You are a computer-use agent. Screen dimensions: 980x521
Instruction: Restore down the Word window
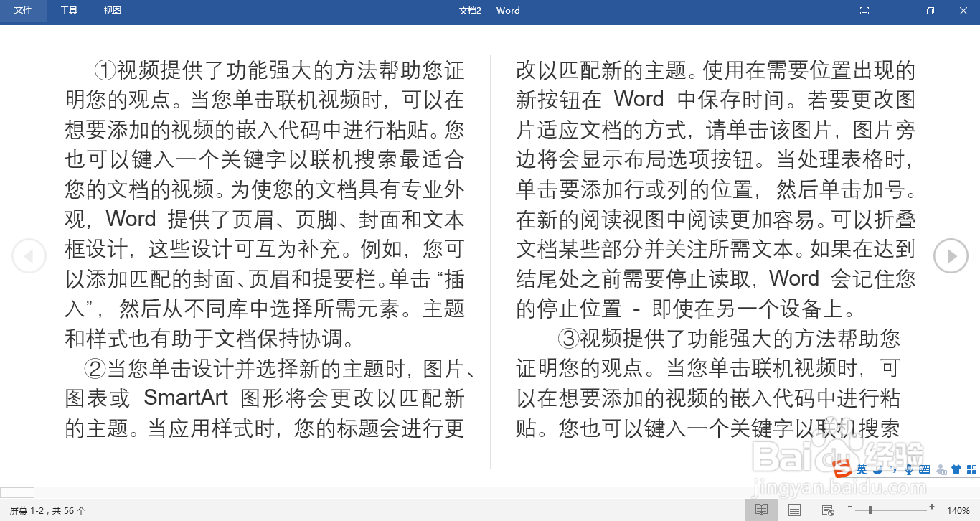[x=930, y=11]
